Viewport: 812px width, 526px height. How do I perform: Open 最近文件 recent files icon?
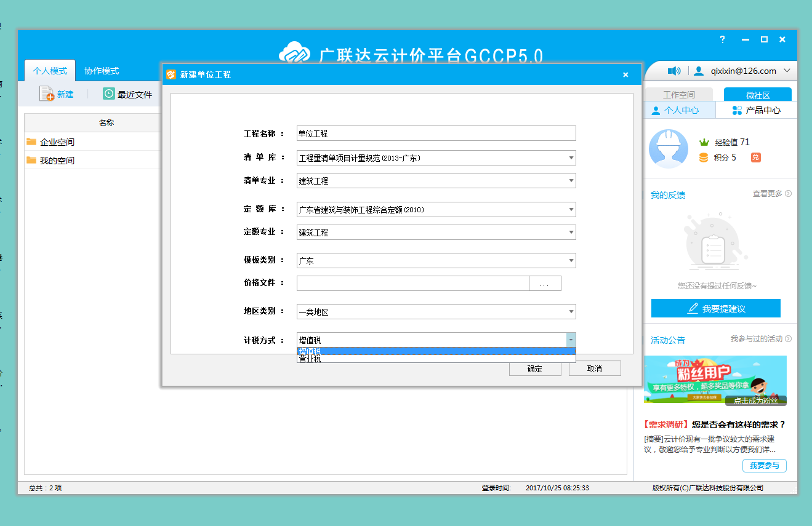click(x=109, y=94)
